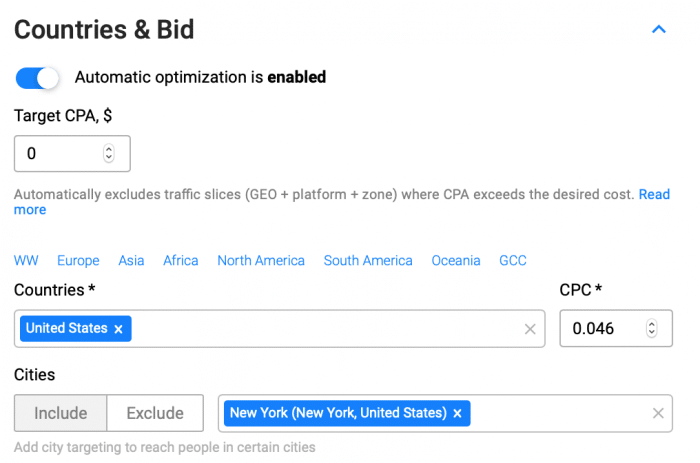
Task: Select the GCC region shortcut
Action: tap(513, 260)
